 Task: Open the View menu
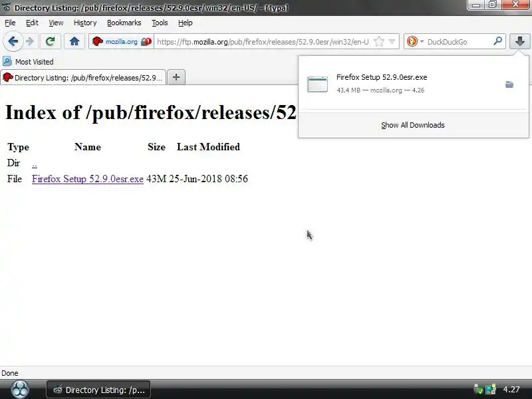pyautogui.click(x=56, y=23)
